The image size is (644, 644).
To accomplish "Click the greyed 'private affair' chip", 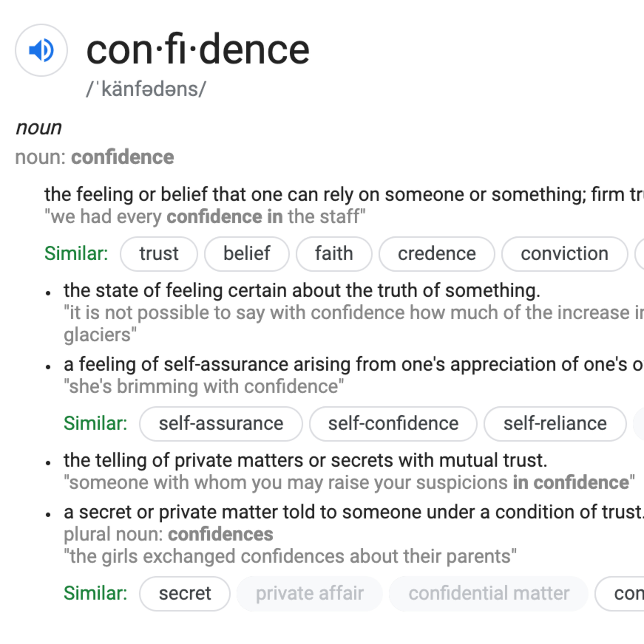I will coord(309,593).
